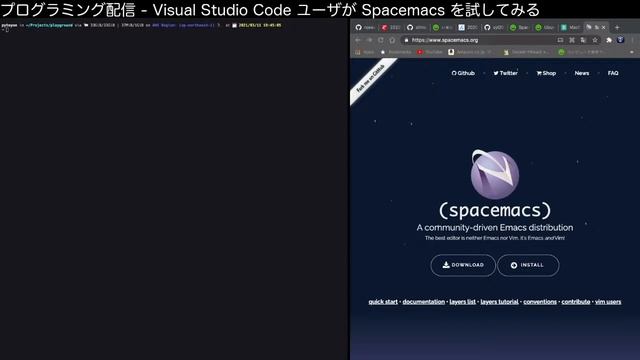Click the Spacemacs planet logo

495,174
